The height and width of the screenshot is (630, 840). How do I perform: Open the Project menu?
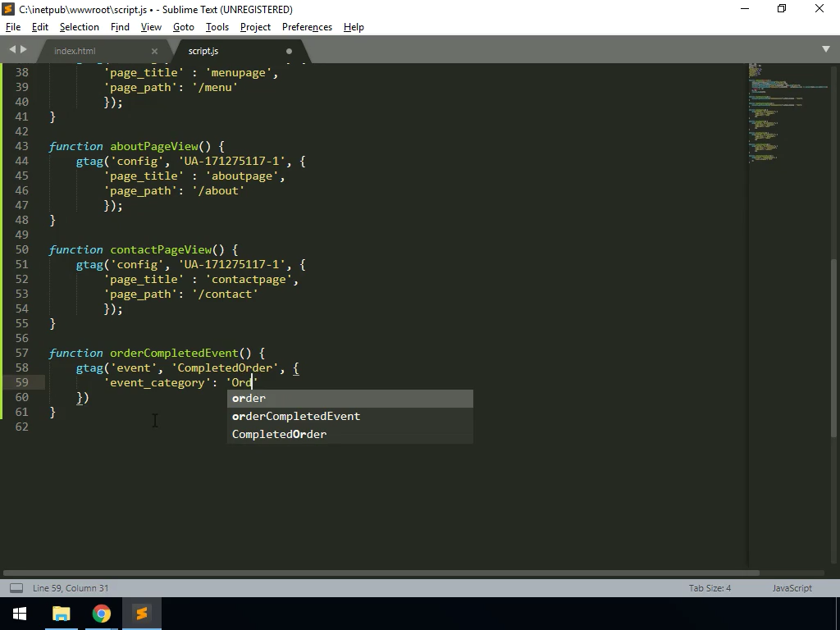tap(255, 27)
